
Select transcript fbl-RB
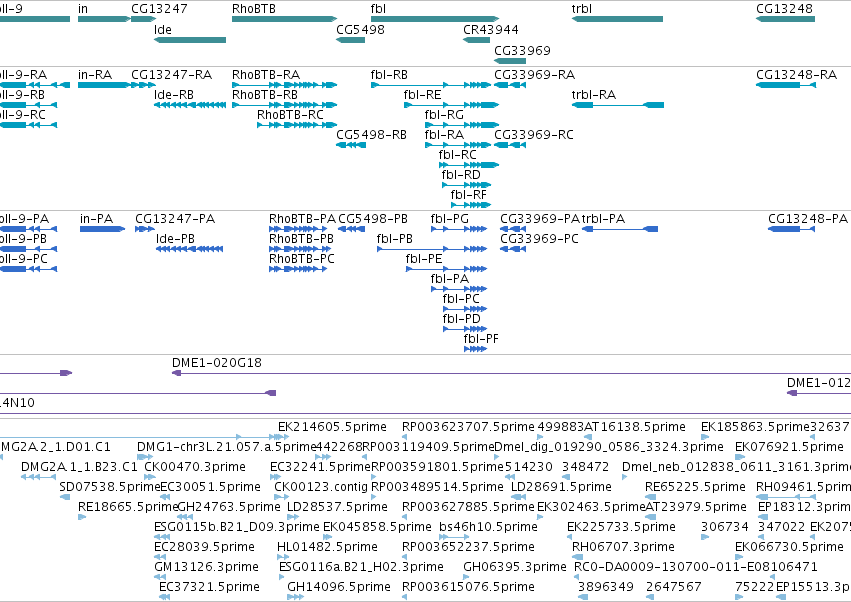coord(431,85)
